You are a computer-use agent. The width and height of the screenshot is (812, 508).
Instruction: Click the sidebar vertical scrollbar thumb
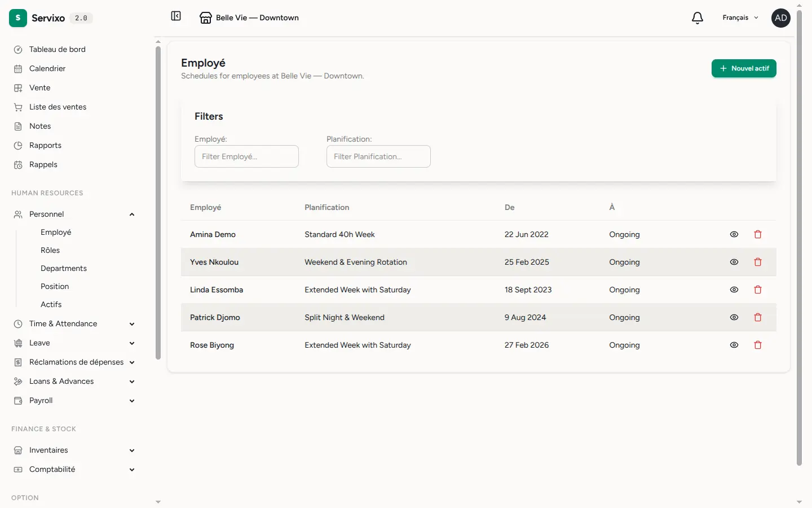pyautogui.click(x=158, y=203)
